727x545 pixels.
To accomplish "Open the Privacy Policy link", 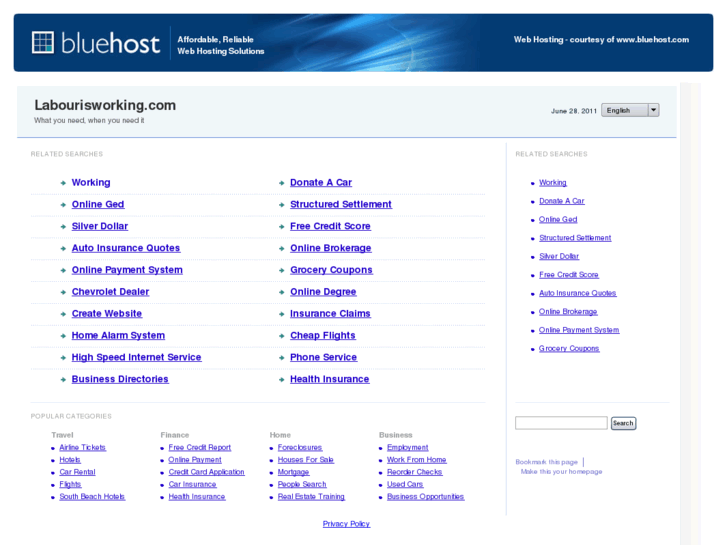I will pyautogui.click(x=346, y=524).
